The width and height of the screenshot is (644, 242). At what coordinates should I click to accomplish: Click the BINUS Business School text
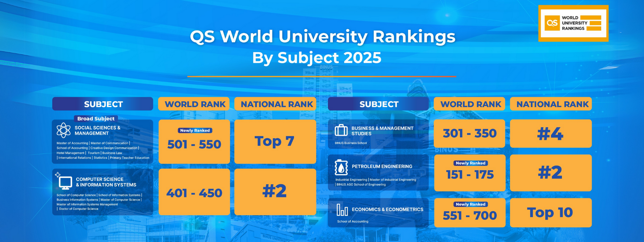351,143
